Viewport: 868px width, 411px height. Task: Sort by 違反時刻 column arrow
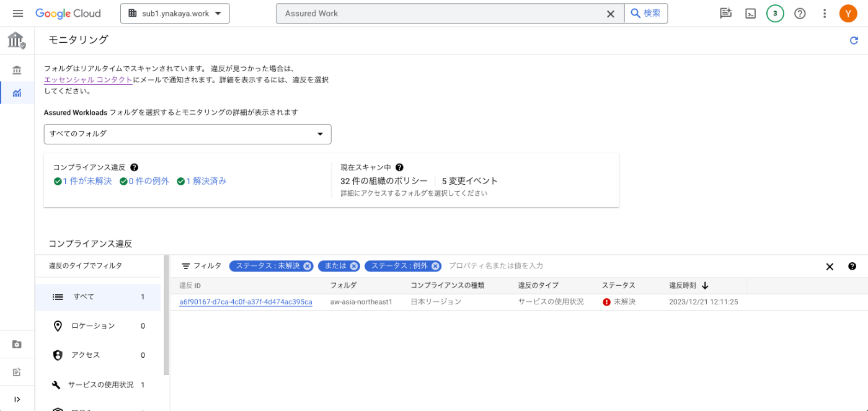tap(706, 286)
